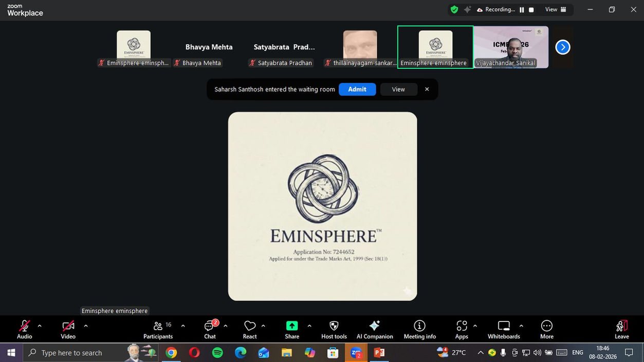The height and width of the screenshot is (362, 644).
Task: Admit Saharsh Santhosh from waiting room
Action: tap(357, 89)
